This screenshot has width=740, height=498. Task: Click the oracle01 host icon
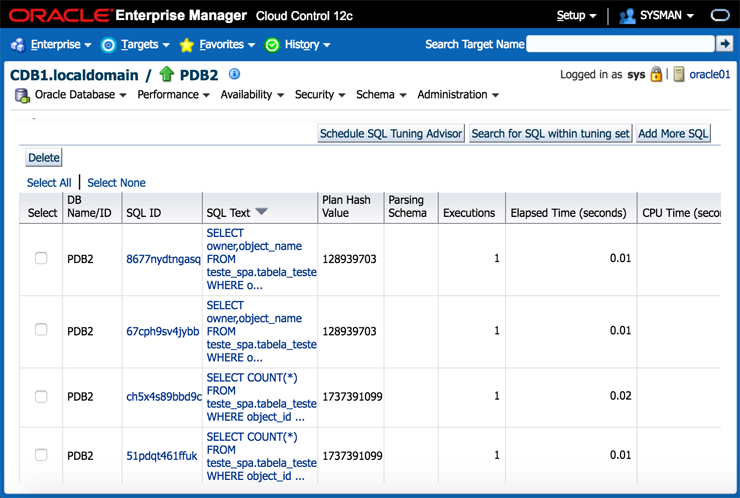click(x=679, y=75)
